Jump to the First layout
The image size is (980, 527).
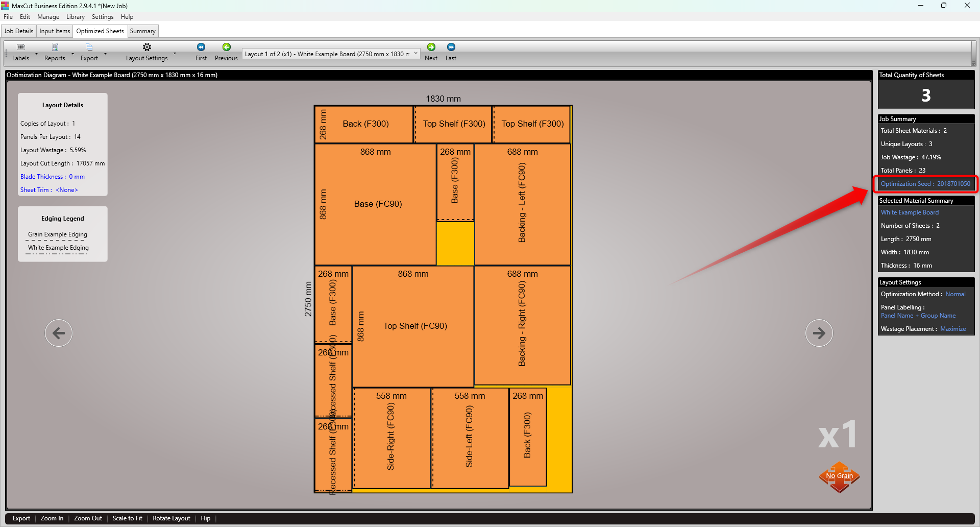(201, 47)
